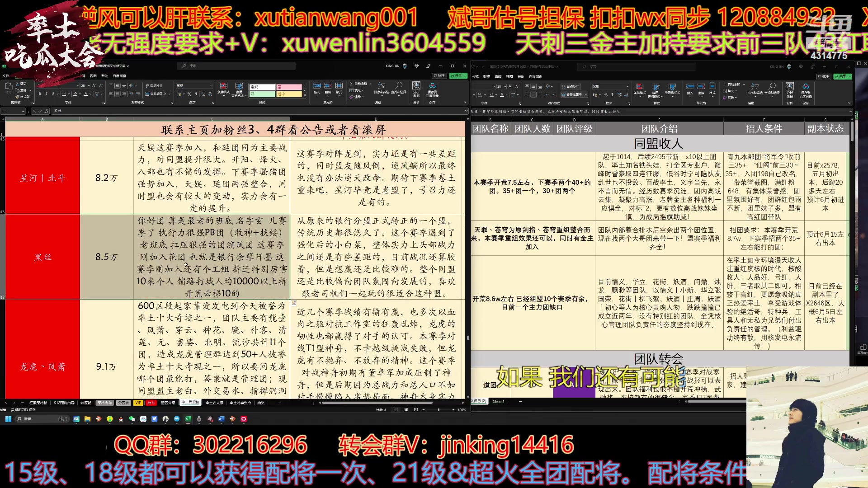Open the 数据 tab in right Excel
This screenshot has width=868, height=488.
pos(486,77)
